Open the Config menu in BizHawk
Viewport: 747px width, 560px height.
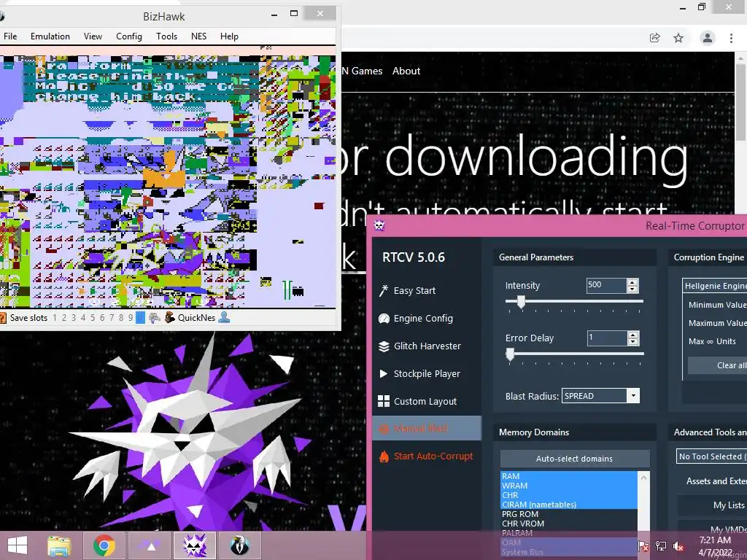(x=129, y=36)
